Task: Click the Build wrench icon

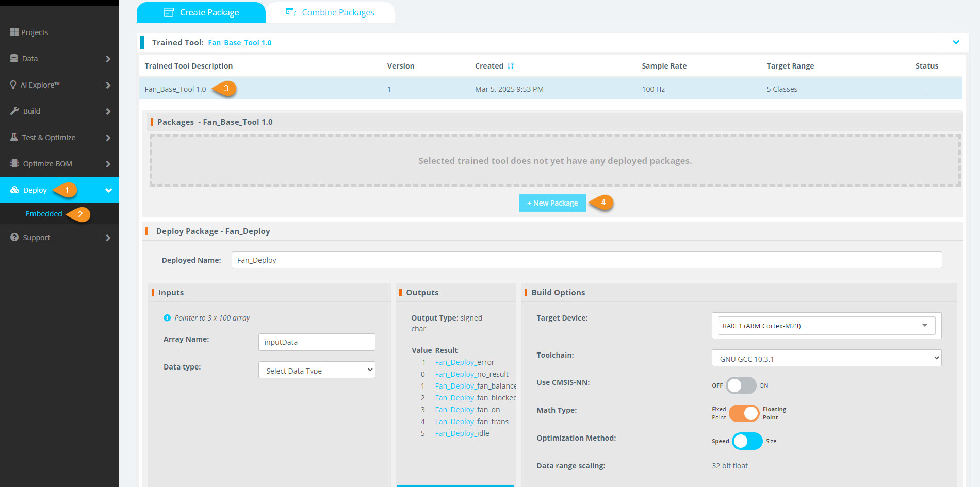Action: point(14,111)
